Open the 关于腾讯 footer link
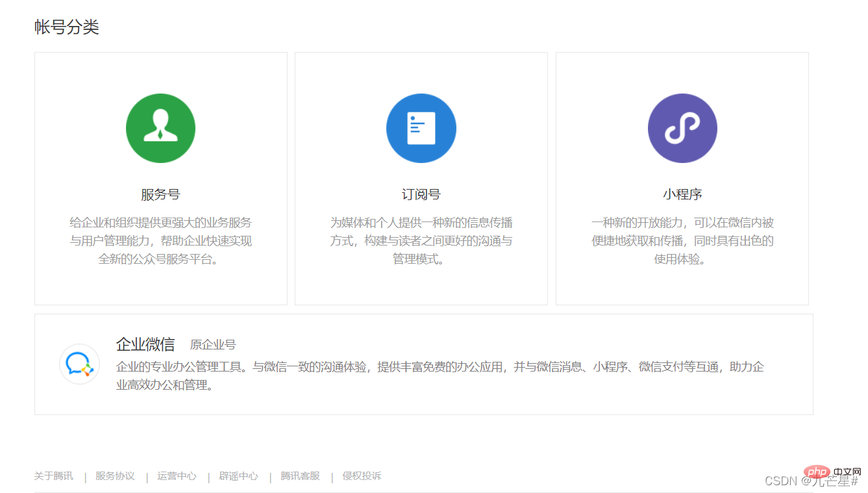This screenshot has height=493, width=868. tap(54, 476)
